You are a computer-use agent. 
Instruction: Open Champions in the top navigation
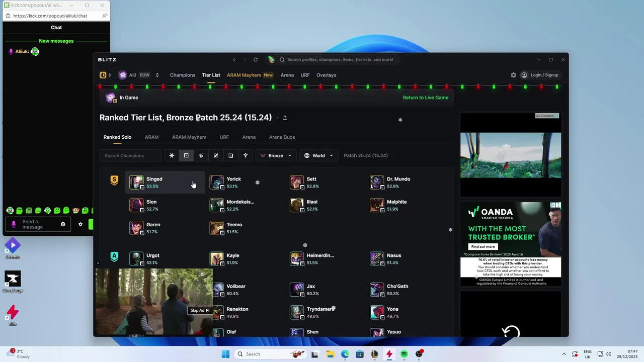[x=183, y=75]
